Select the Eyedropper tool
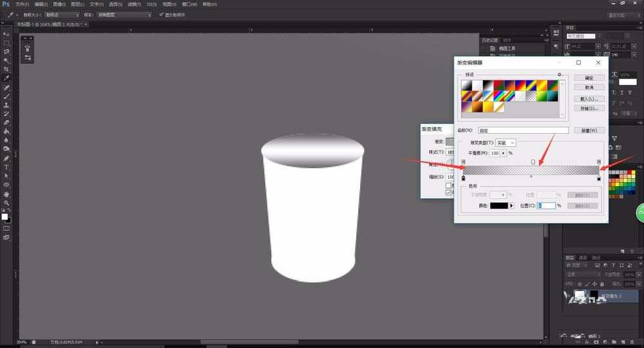 tap(6, 78)
